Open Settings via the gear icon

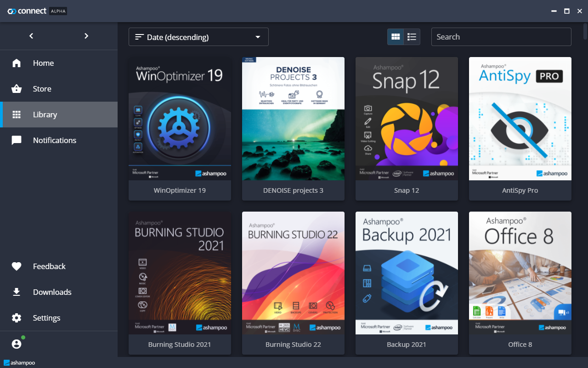(x=17, y=318)
